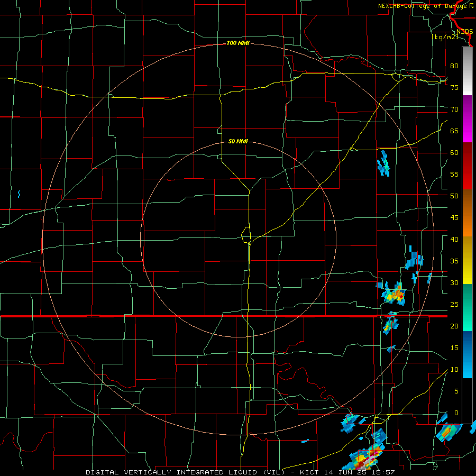Click the 15 value on the scale
Viewport: 476px width, 476px height.
(454, 348)
